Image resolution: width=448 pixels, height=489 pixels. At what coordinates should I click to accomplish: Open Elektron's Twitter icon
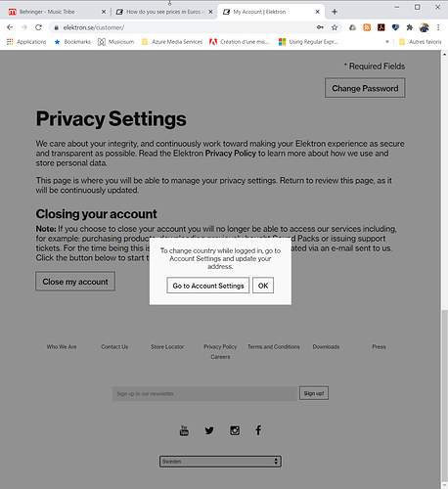pyautogui.click(x=209, y=430)
